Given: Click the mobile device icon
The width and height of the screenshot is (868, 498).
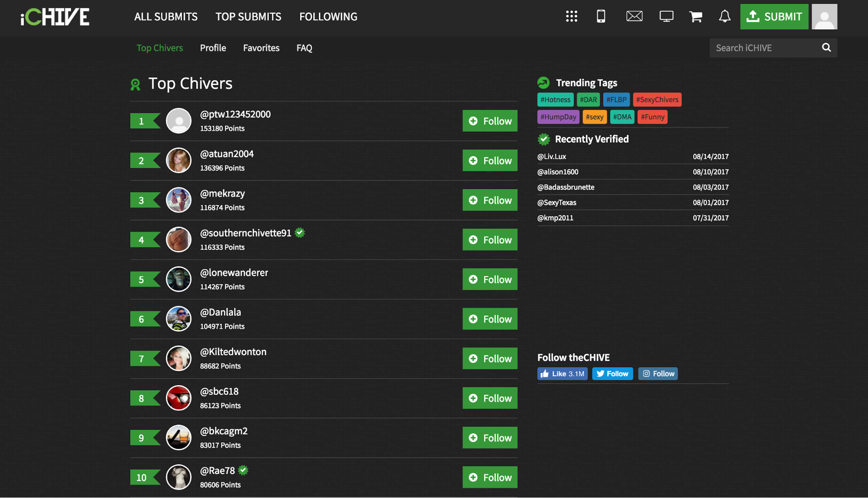Looking at the screenshot, I should pyautogui.click(x=601, y=16).
